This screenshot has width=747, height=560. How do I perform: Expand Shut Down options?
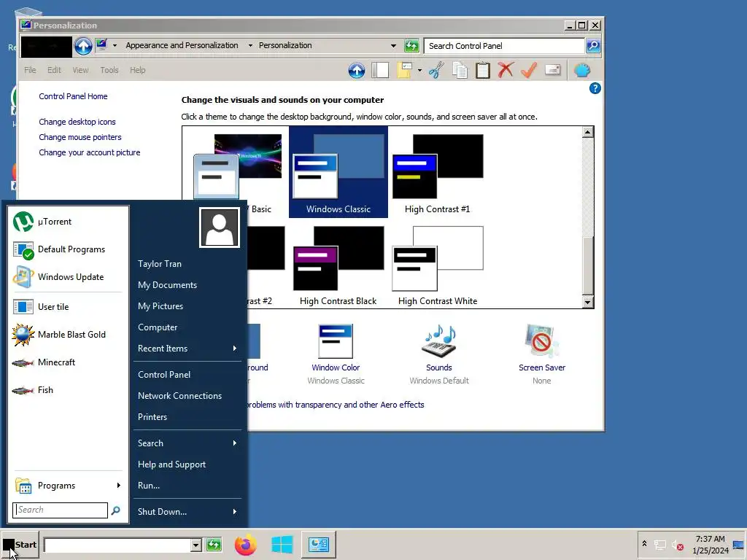(x=234, y=511)
